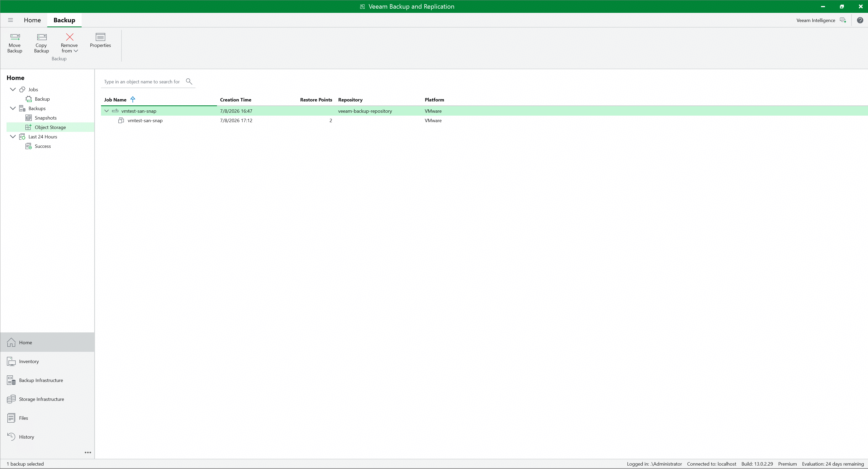Viewport: 868px width, 469px height.
Task: Click Evaluation: 24 days remaining
Action: tap(833, 463)
